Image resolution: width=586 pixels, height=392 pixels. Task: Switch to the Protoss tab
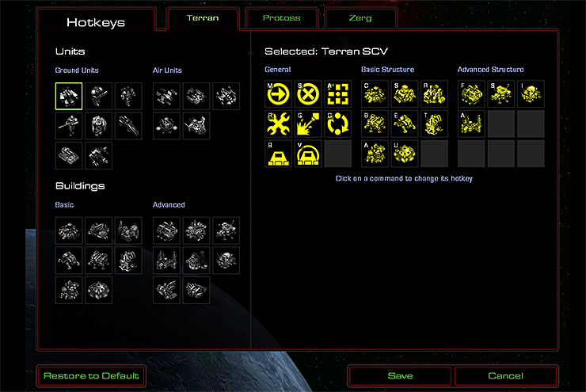point(281,18)
